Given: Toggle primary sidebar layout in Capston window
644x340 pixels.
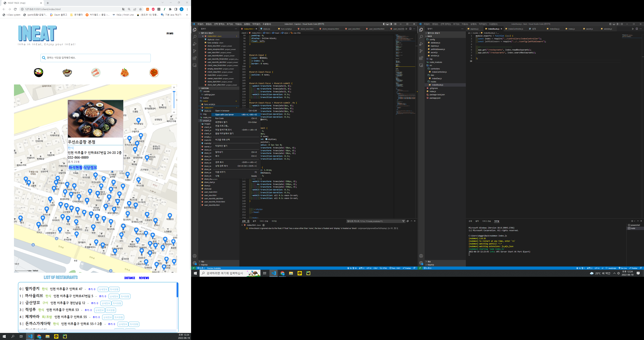Looking at the screenshot, I should point(384,24).
